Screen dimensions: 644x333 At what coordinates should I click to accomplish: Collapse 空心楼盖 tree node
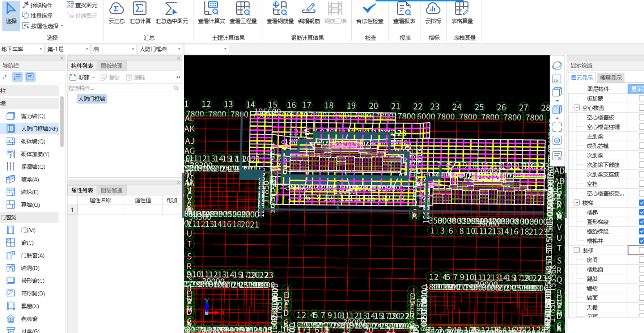point(577,108)
